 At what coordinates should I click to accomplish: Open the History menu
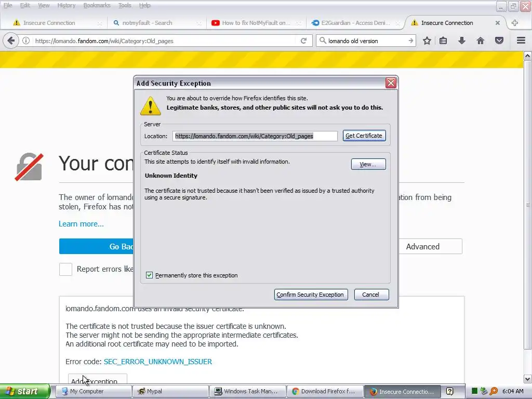click(x=66, y=5)
